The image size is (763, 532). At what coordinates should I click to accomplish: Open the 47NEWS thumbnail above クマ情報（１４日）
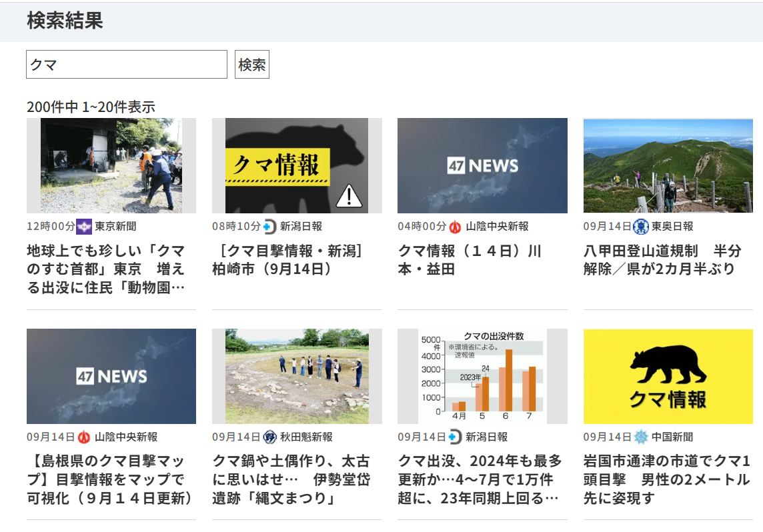pyautogui.click(x=482, y=165)
